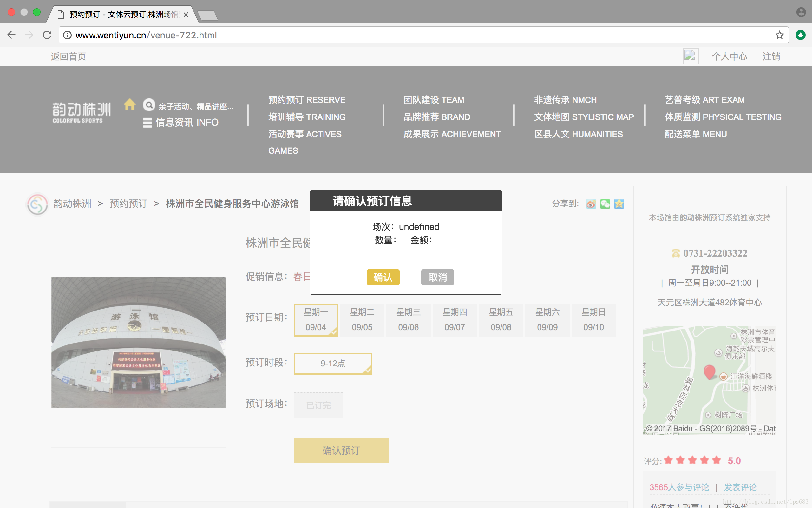The width and height of the screenshot is (812, 508).
Task: Open 信息资讯 INFO menu
Action: pyautogui.click(x=181, y=122)
